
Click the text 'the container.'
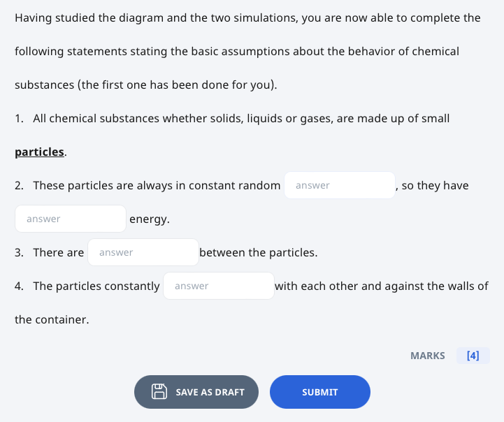pyautogui.click(x=52, y=319)
